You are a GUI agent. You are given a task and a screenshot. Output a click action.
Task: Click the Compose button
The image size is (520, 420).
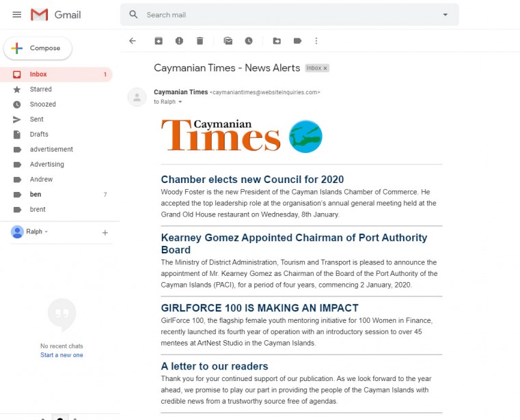[38, 48]
